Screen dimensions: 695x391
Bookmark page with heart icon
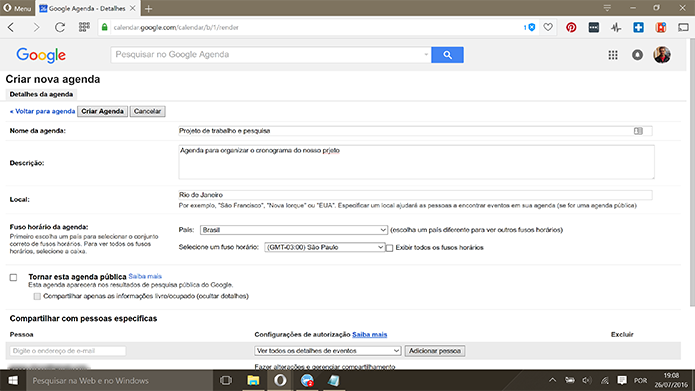(548, 27)
